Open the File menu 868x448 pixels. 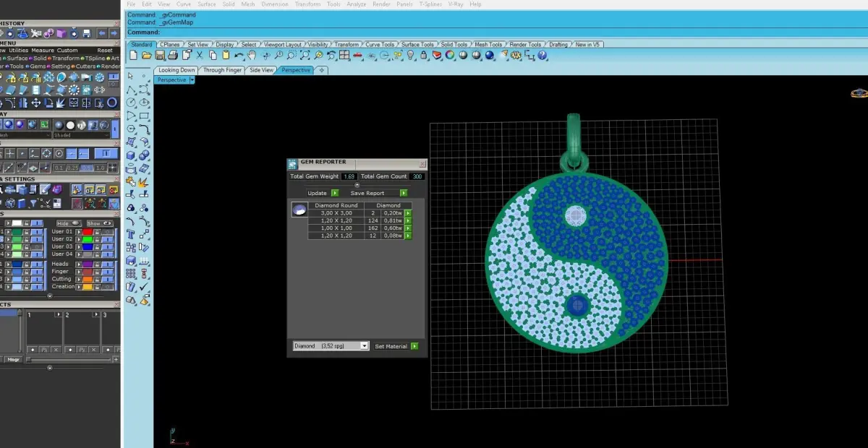pyautogui.click(x=131, y=4)
